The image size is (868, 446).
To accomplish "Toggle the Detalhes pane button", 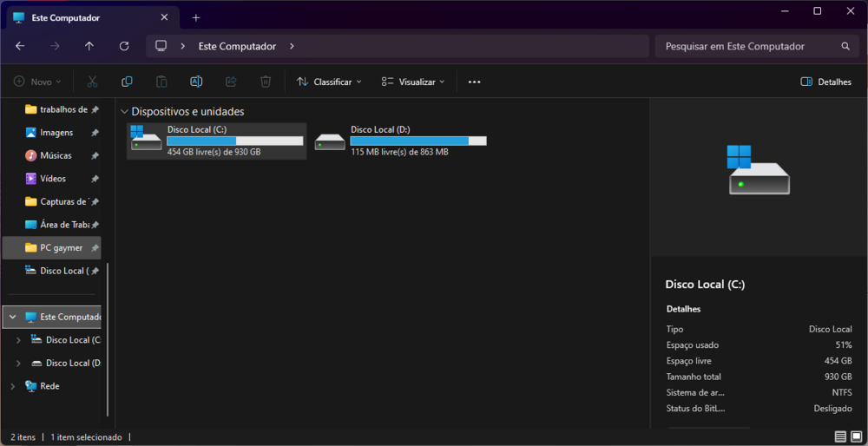I will [825, 82].
